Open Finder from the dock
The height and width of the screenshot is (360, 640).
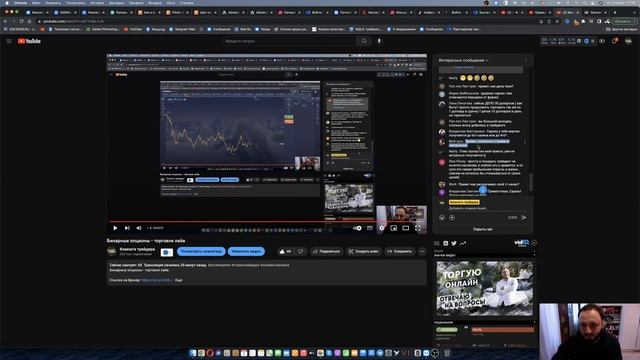[193, 353]
